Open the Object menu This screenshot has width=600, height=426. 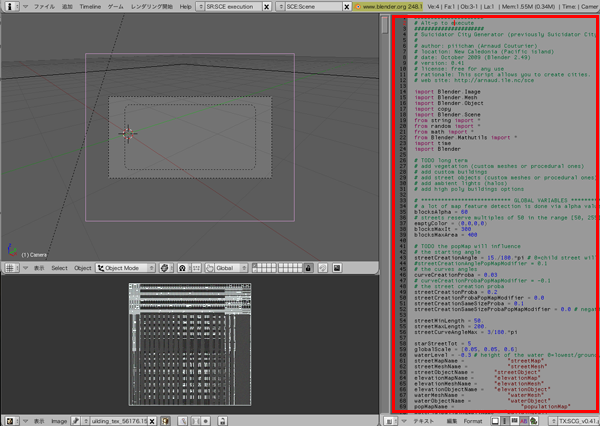point(83,268)
